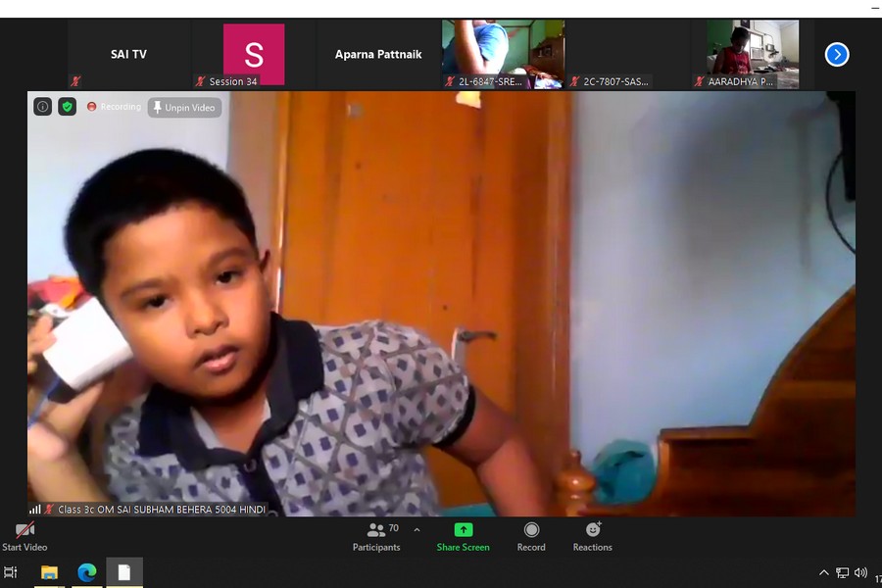
Task: Show next page of video thumbnails
Action: [x=836, y=55]
